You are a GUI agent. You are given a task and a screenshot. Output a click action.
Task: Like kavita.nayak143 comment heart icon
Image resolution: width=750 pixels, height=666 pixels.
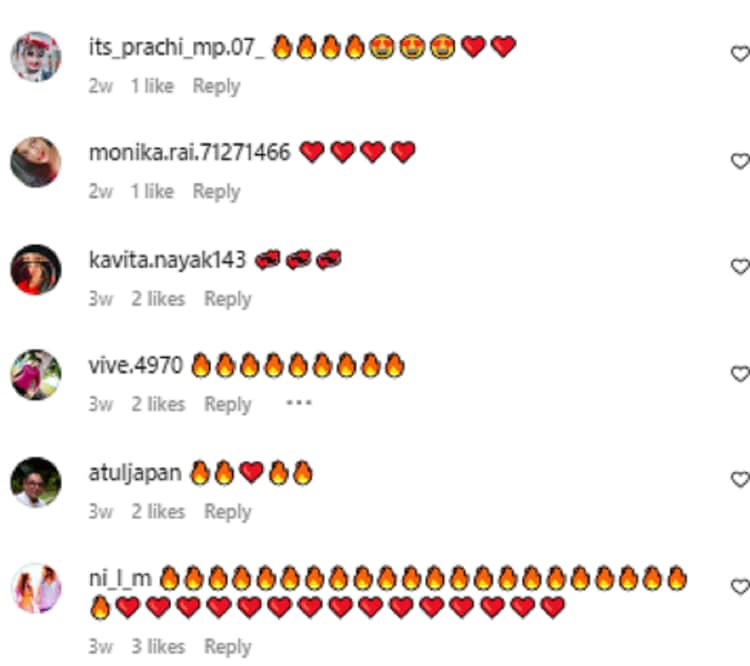(x=740, y=266)
